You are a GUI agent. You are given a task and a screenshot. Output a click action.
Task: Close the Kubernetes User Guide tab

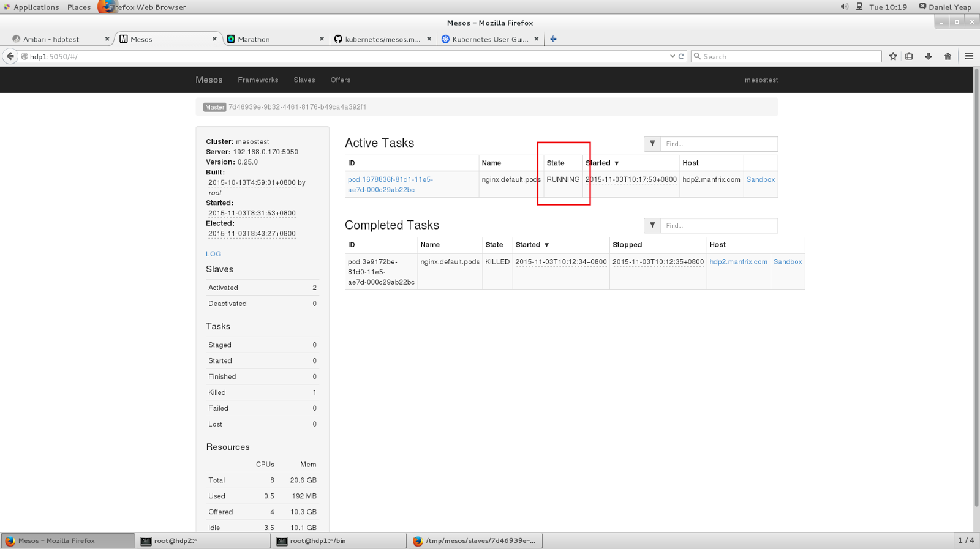tap(537, 39)
